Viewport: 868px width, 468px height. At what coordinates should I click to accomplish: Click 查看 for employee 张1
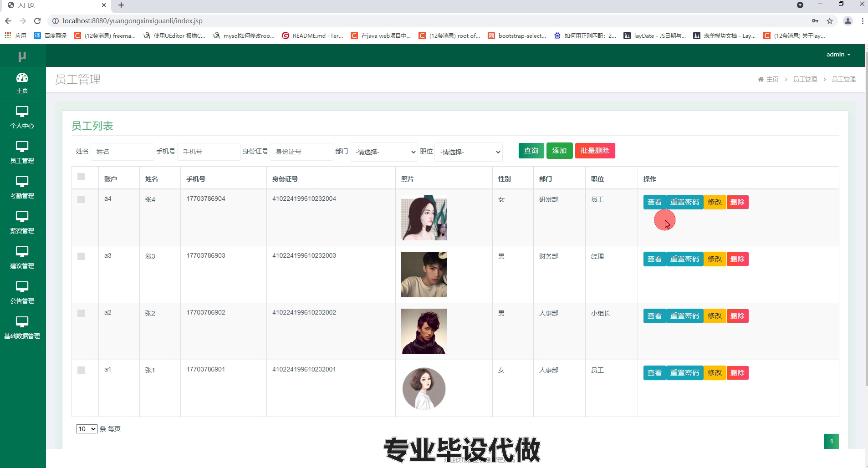[x=654, y=373]
